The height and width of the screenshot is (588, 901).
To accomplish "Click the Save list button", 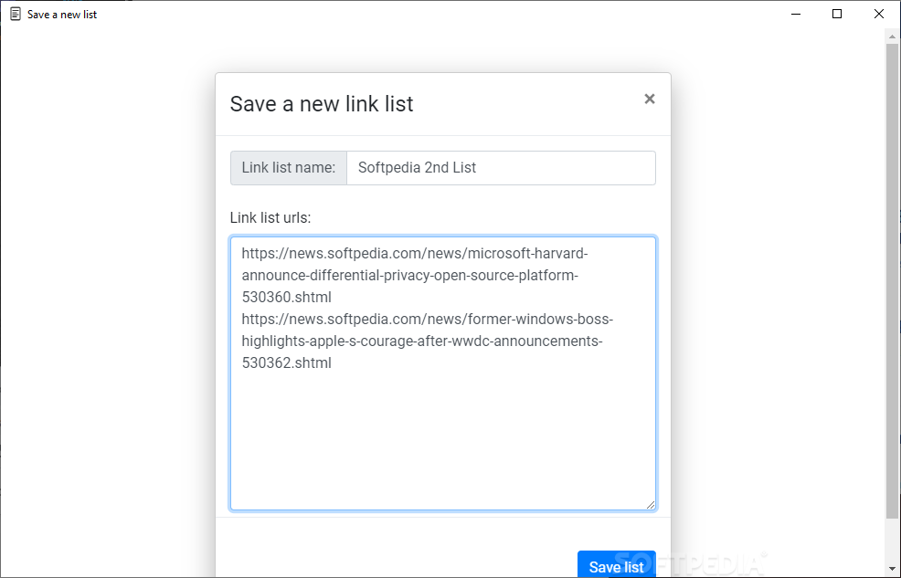I will (x=617, y=565).
